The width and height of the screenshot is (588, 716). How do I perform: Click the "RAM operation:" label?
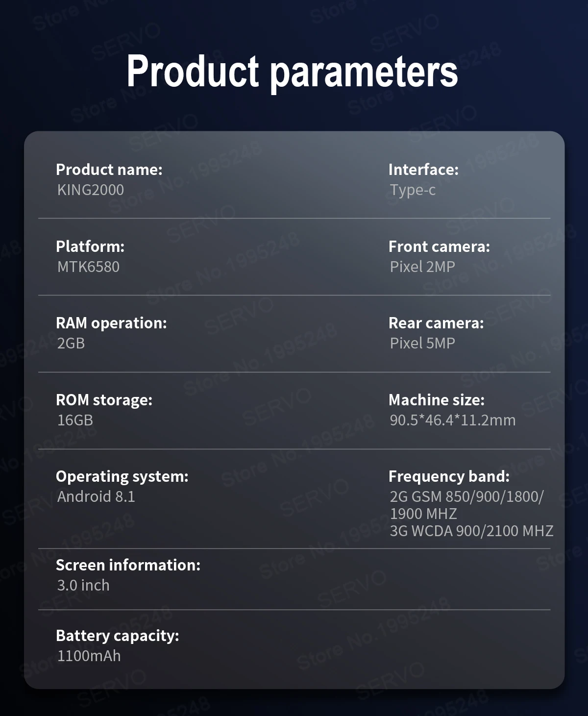point(111,323)
